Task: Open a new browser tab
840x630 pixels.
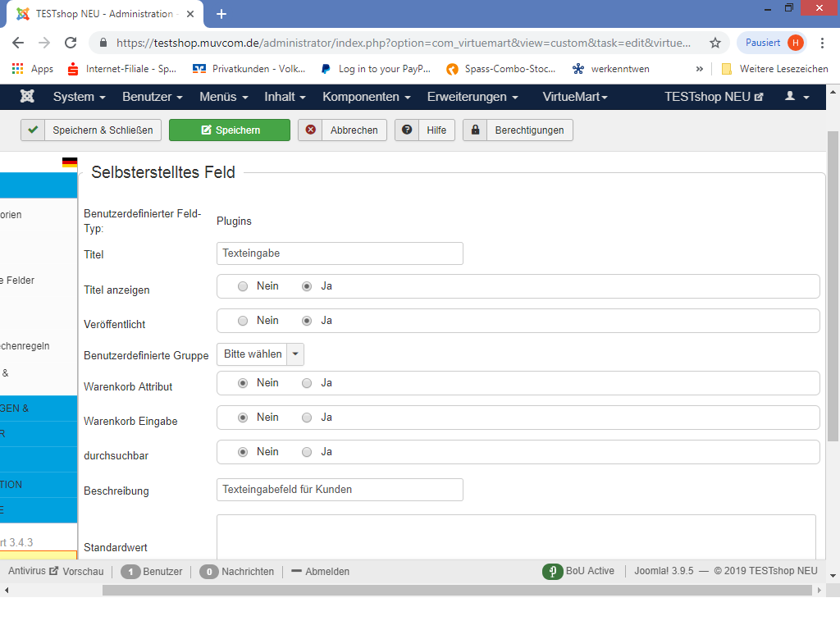Action: [221, 14]
